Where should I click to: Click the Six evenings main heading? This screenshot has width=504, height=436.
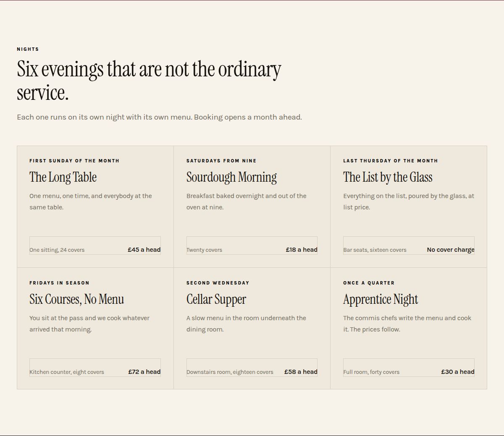(x=149, y=80)
